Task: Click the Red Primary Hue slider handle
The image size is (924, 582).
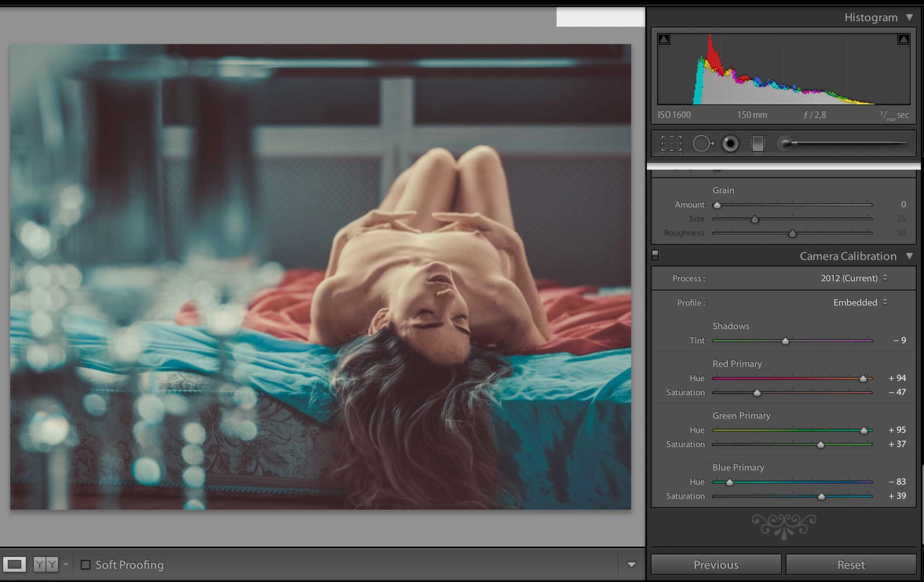Action: pos(863,379)
